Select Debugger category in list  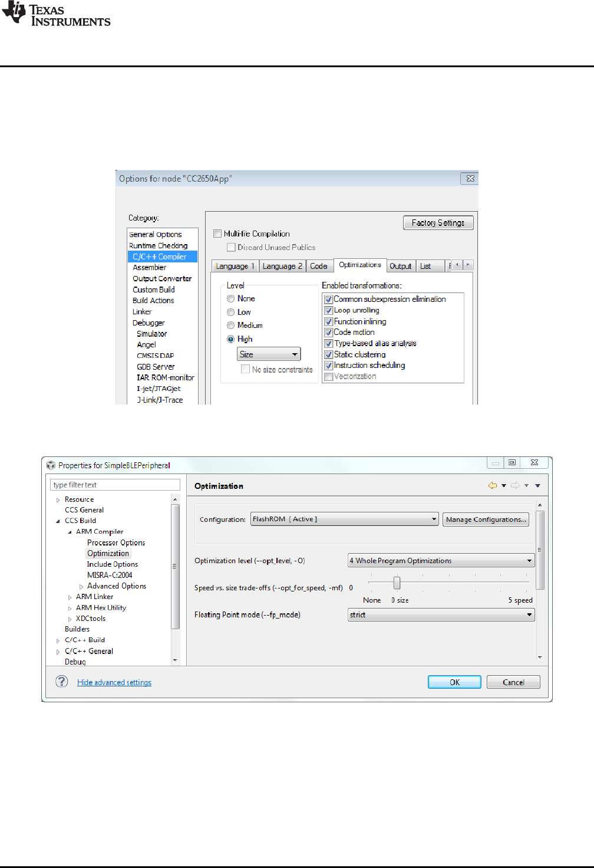coord(148,323)
